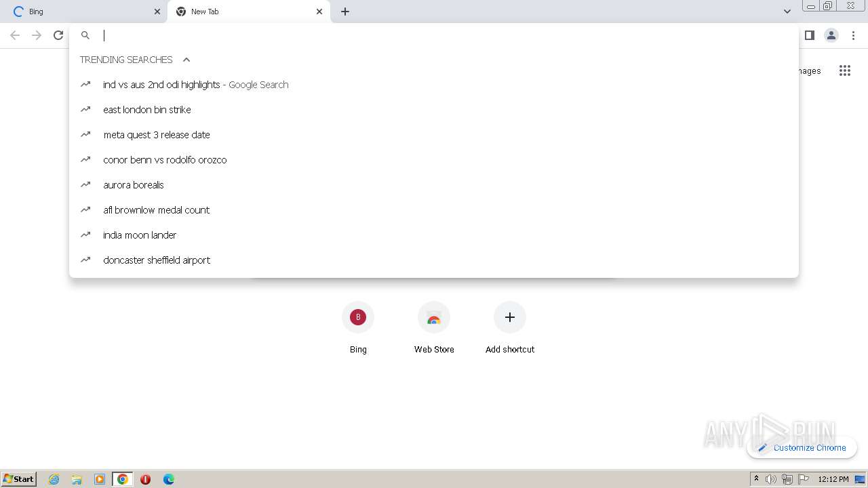Click the Customize Chrome button
This screenshot has height=488, width=868.
click(x=802, y=447)
